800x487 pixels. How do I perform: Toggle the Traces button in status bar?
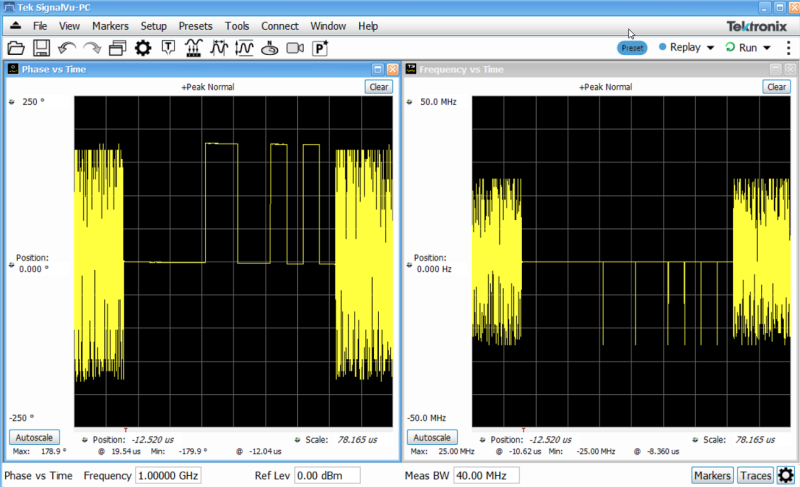(x=755, y=476)
